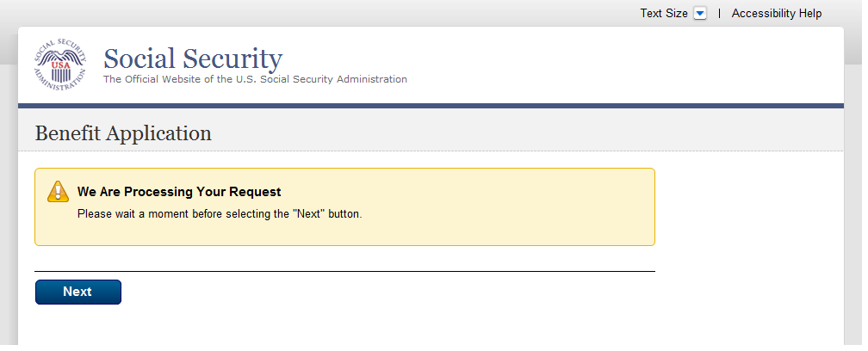Click the Text Size label

(663, 14)
